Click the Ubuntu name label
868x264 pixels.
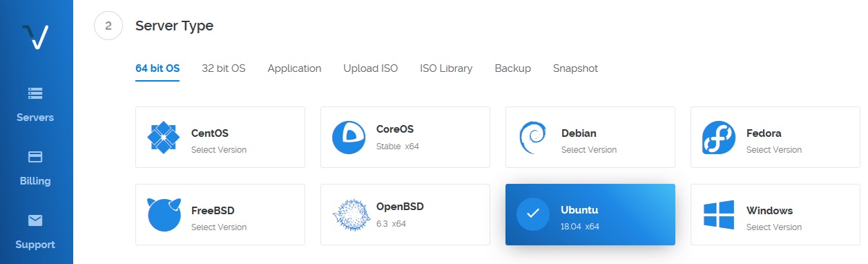click(x=579, y=211)
